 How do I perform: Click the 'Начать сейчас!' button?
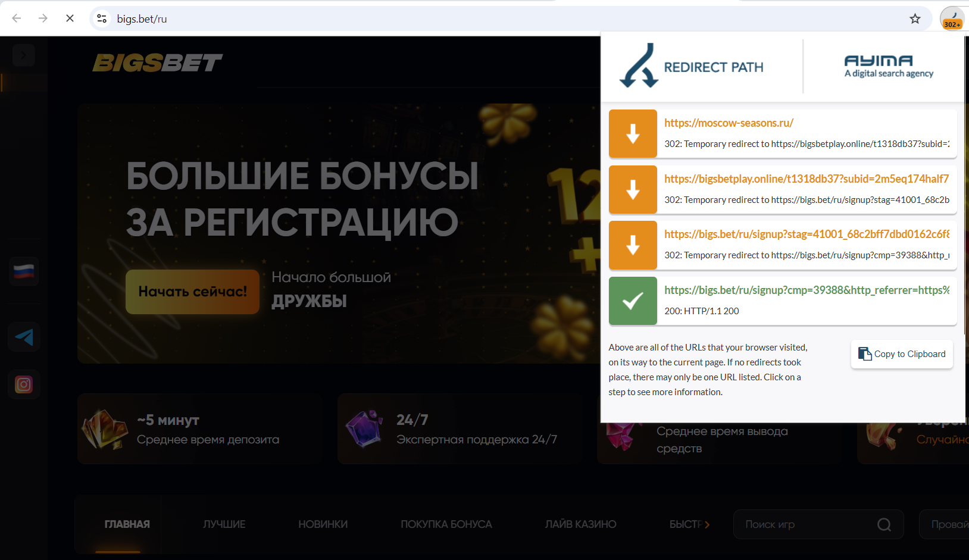[x=192, y=292]
